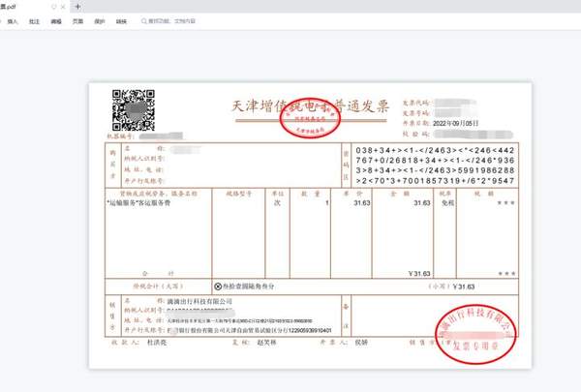Viewport: 581px width, 392px height.
Task: Close the open PDF tab
Action: (63, 7)
